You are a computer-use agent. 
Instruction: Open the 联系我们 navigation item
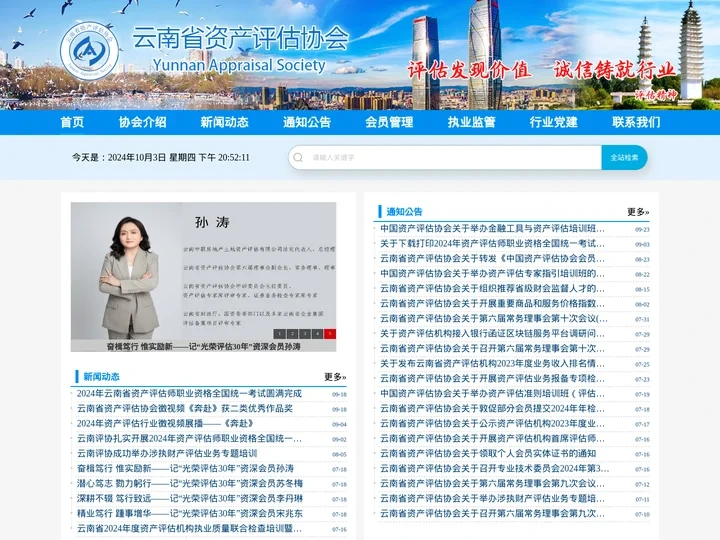[636, 122]
